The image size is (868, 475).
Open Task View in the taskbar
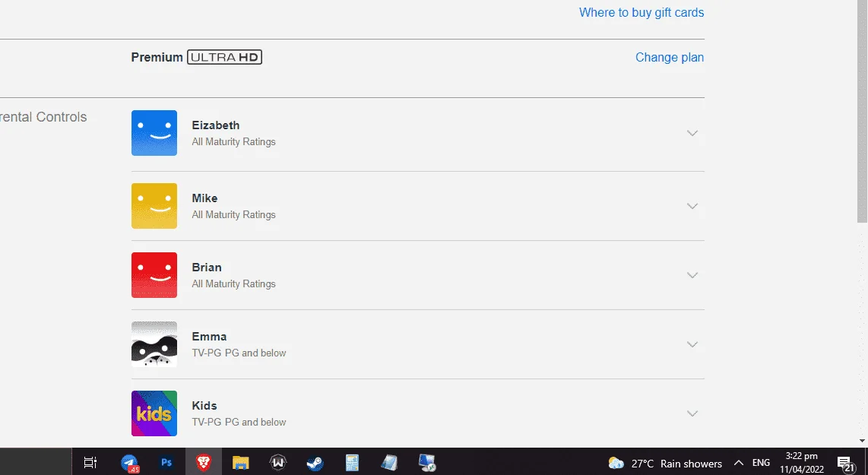tap(90, 462)
